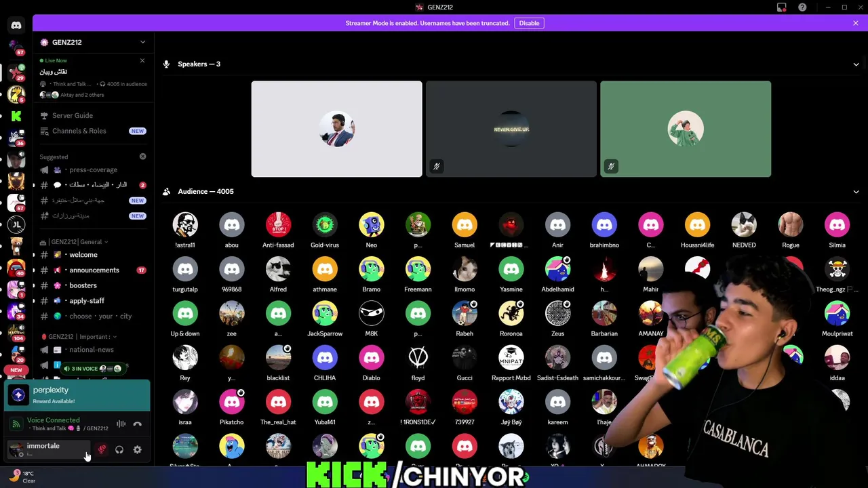Open Discord inbox icon in title bar
Screen dimensions: 868x488
point(782,7)
